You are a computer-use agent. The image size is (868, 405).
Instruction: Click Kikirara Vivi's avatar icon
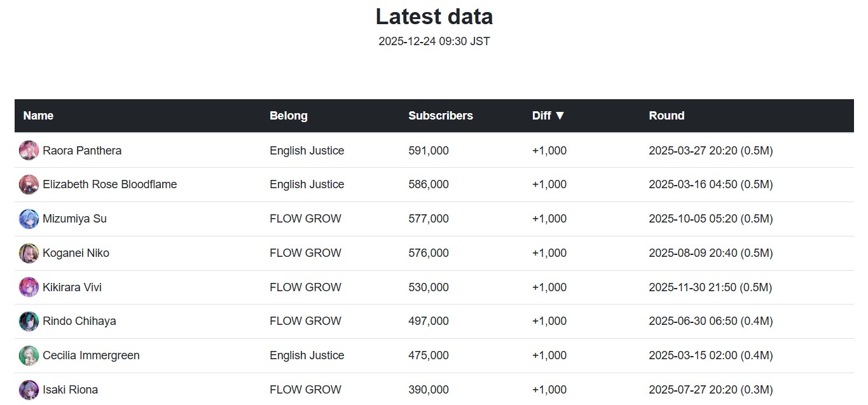pyautogui.click(x=29, y=287)
